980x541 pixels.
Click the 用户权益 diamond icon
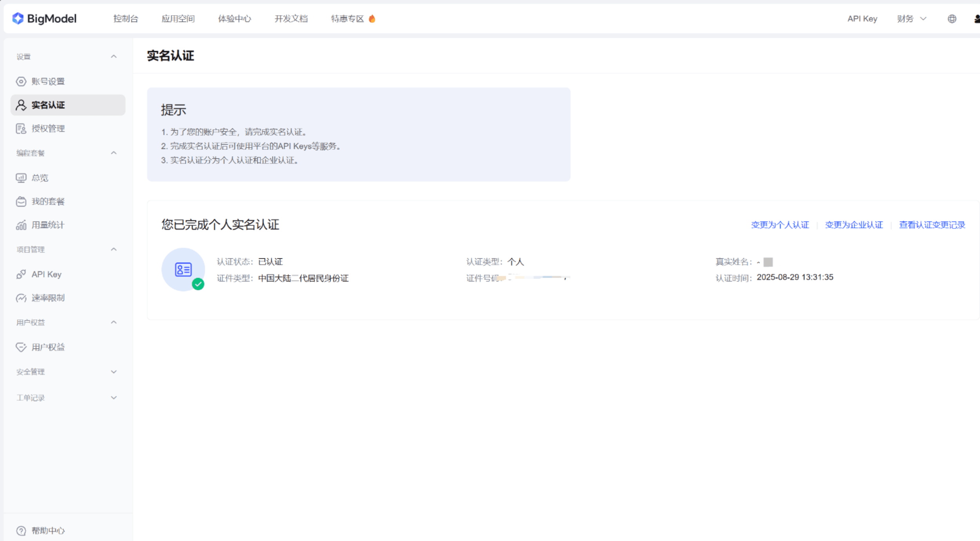coord(21,347)
